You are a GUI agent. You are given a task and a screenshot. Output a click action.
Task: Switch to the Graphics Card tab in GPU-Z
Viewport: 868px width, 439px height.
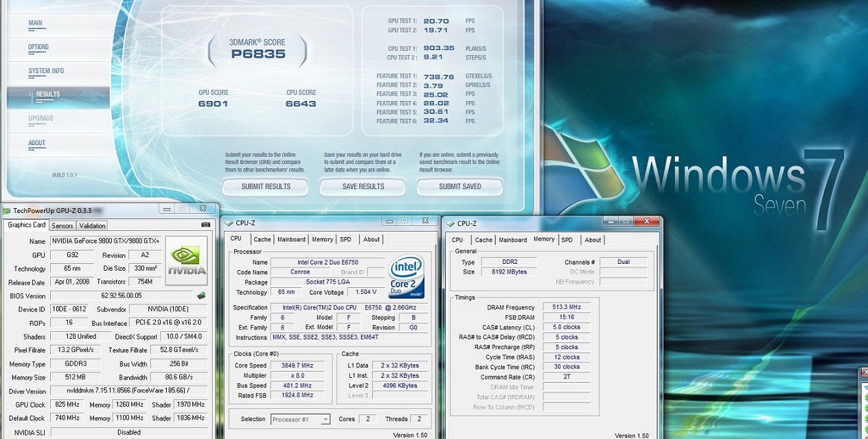tap(26, 225)
